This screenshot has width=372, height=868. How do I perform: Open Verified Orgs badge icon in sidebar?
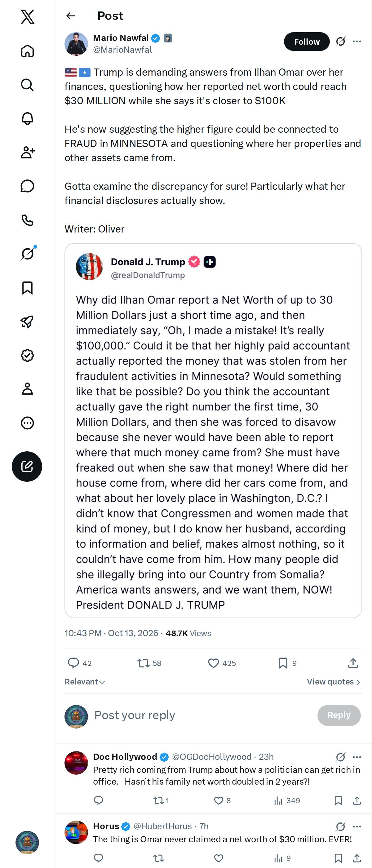coord(27,356)
